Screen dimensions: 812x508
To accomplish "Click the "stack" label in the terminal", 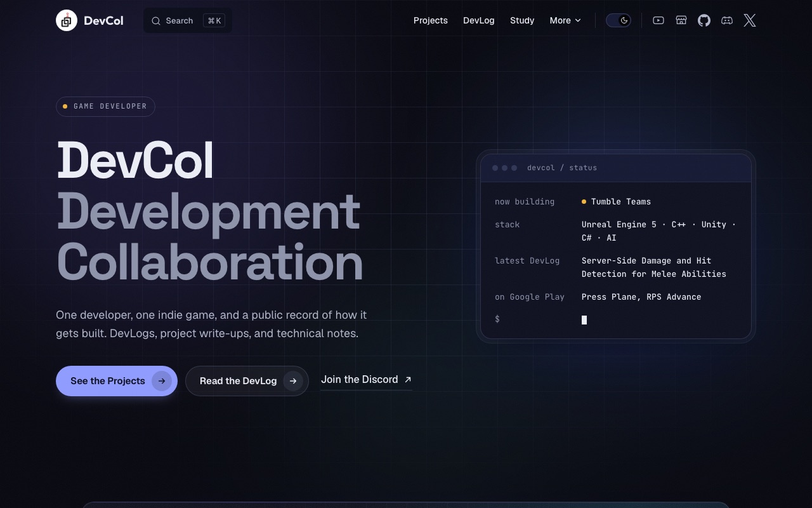I will pos(507,225).
